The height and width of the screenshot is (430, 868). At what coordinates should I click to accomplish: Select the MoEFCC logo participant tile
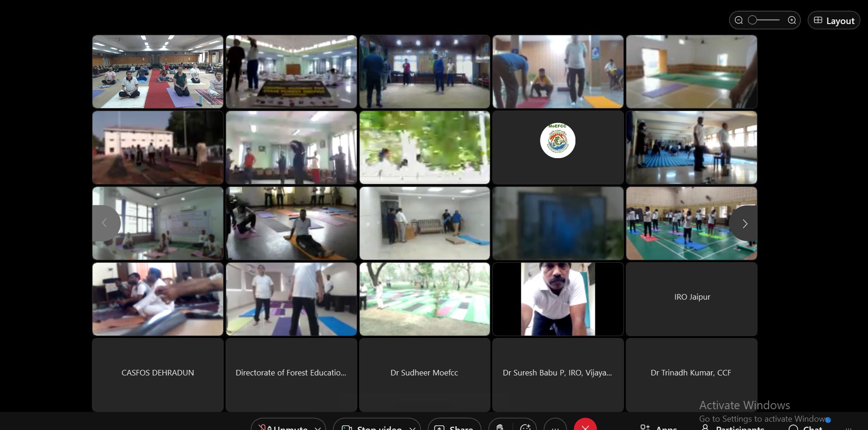click(558, 147)
